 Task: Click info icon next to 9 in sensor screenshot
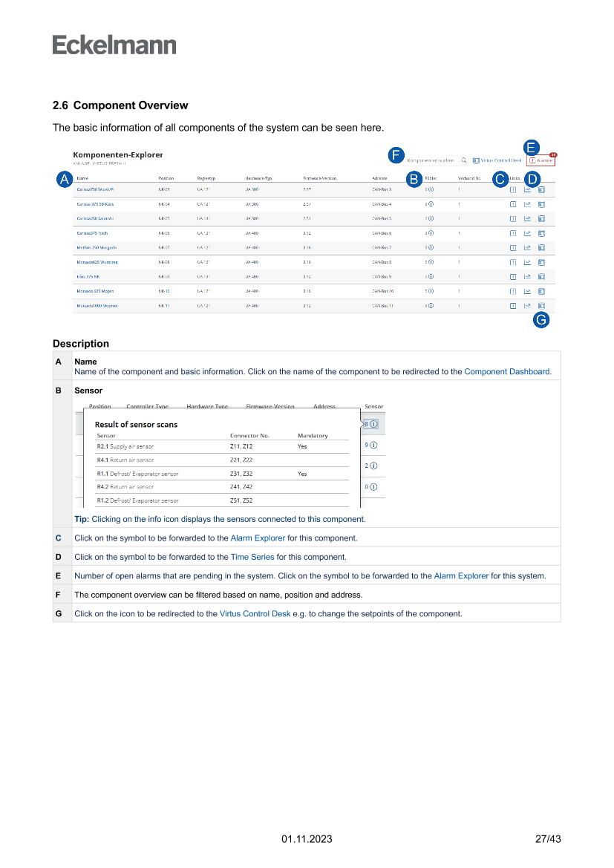point(373,445)
